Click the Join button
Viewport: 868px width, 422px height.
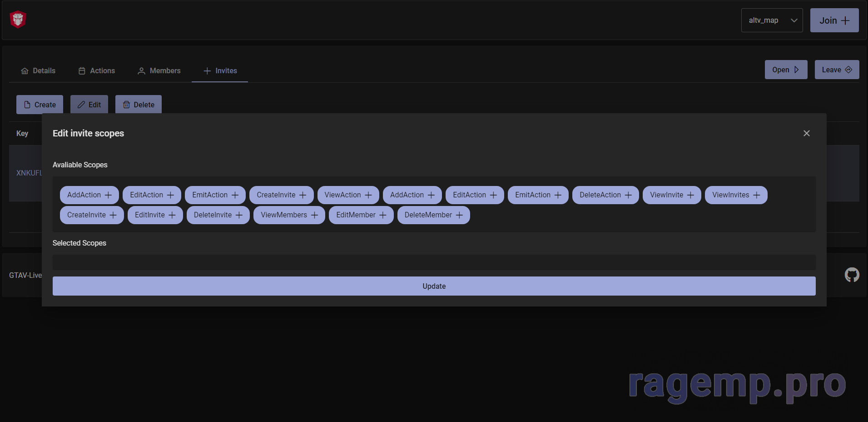[834, 20]
